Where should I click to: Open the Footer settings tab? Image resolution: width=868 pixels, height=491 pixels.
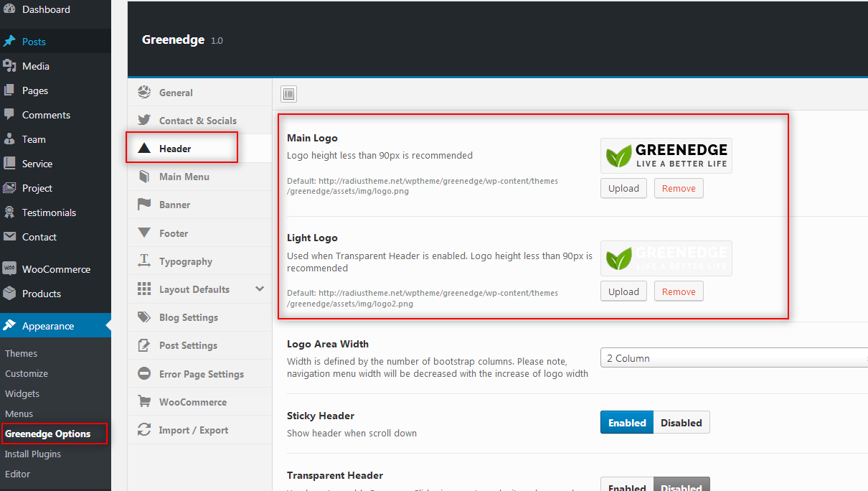pos(200,233)
